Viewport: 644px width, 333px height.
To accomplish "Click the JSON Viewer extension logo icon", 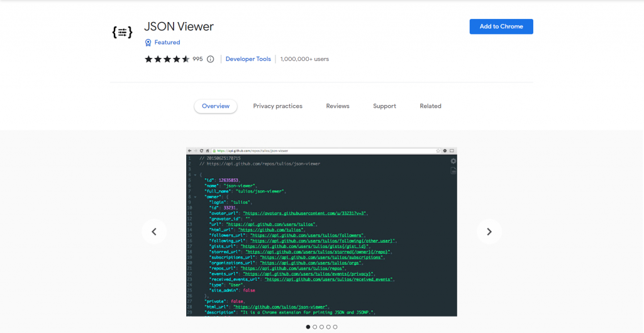I will 123,32.
